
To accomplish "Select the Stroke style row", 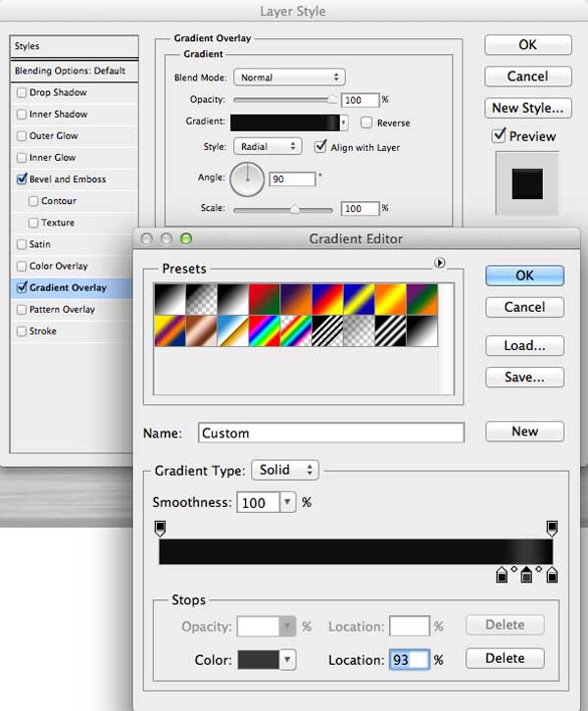I will (73, 331).
